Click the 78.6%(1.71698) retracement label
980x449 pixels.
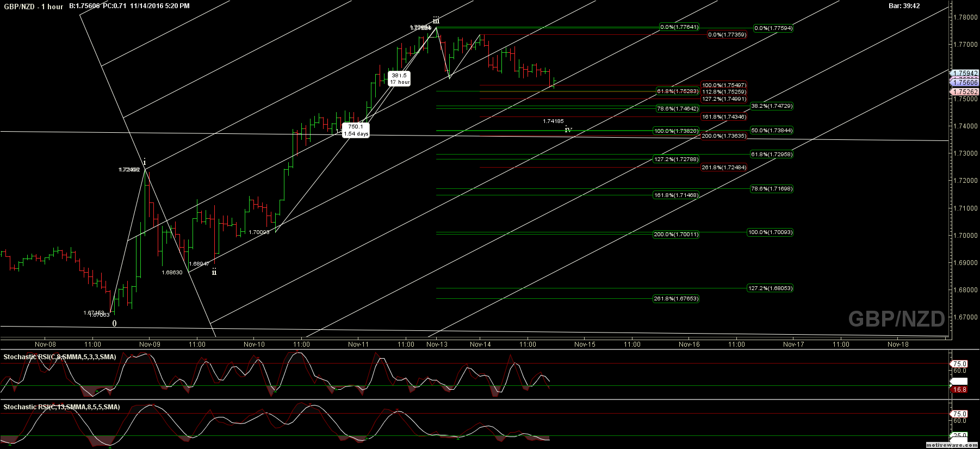pyautogui.click(x=771, y=189)
